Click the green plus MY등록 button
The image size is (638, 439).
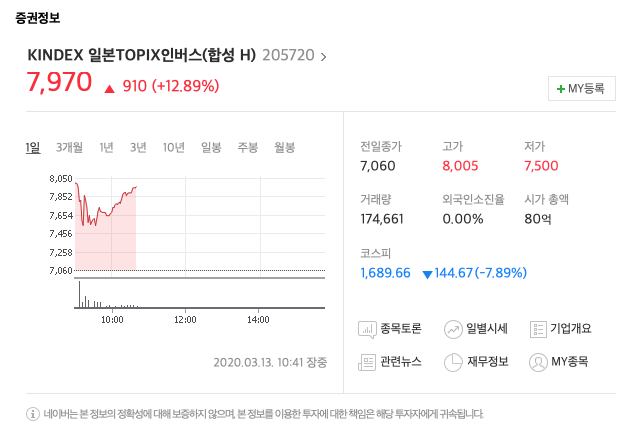click(x=581, y=89)
